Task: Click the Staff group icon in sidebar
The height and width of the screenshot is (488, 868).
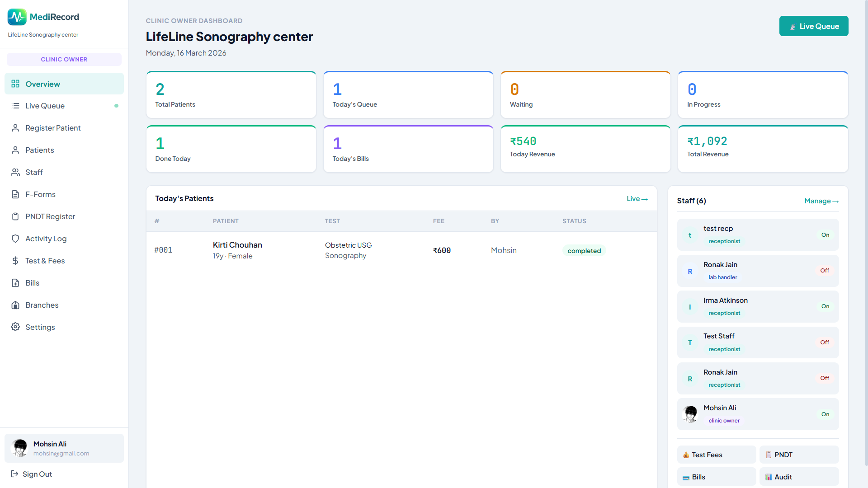Action: [x=15, y=172]
